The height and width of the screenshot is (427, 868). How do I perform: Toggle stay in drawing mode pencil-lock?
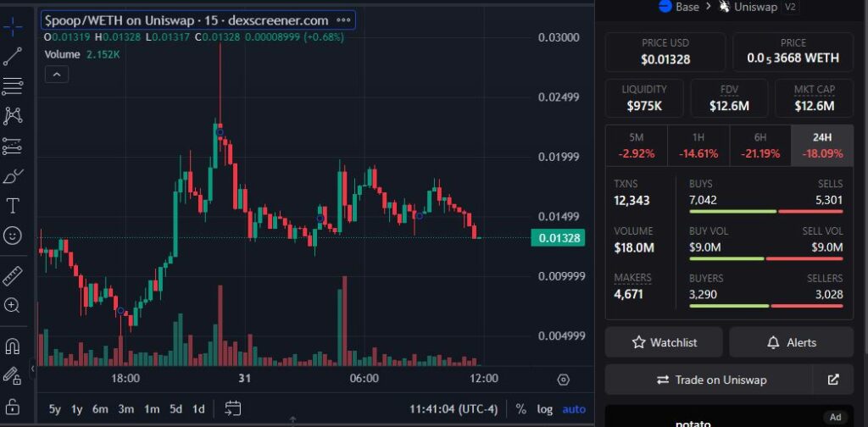click(12, 376)
